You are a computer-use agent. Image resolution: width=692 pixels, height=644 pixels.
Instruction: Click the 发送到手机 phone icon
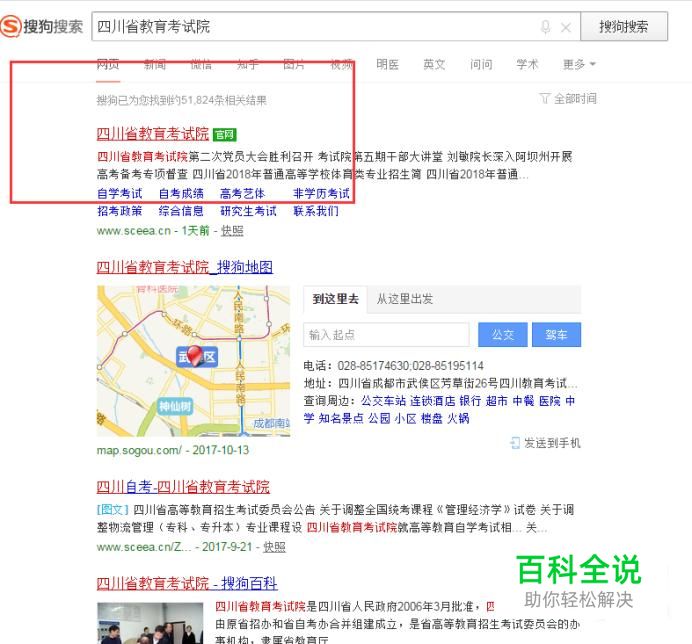[x=515, y=443]
